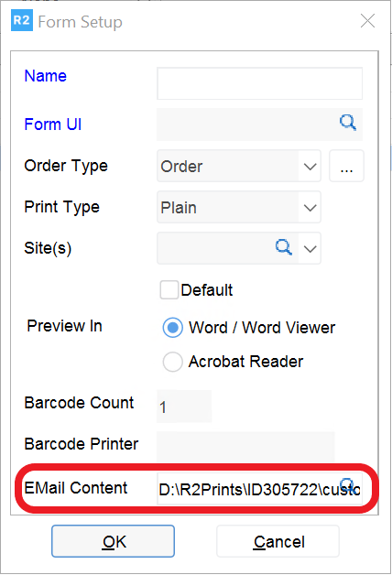Click the Cancel button
Viewport: 392px width, 575px height.
(x=278, y=541)
